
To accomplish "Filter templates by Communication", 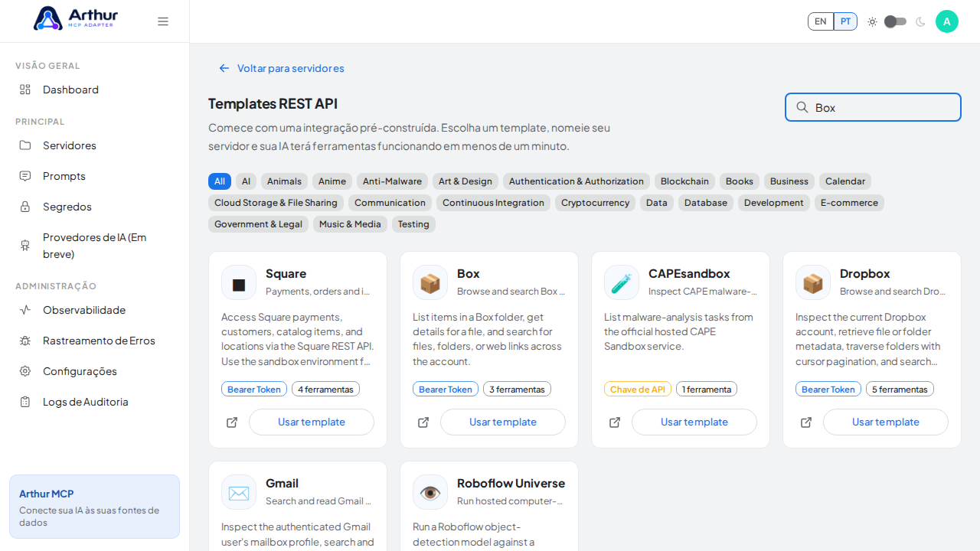I will (390, 203).
